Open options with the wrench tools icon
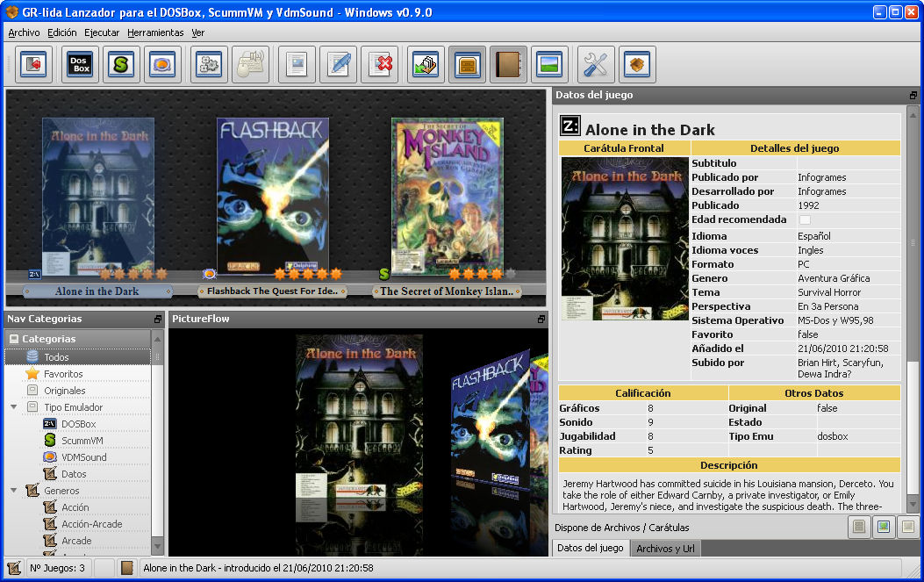The width and height of the screenshot is (924, 582). tap(596, 64)
